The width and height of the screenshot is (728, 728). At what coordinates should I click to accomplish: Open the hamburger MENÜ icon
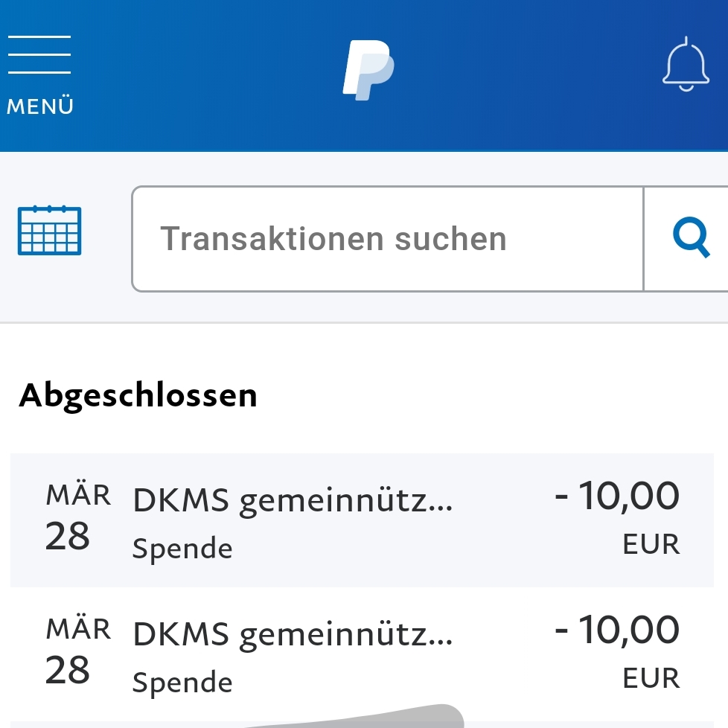click(x=39, y=54)
